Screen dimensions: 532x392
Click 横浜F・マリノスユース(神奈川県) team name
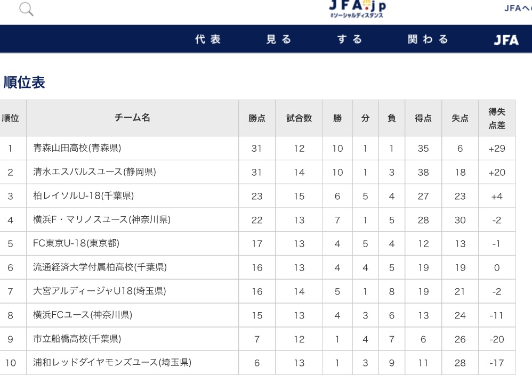[x=102, y=219]
